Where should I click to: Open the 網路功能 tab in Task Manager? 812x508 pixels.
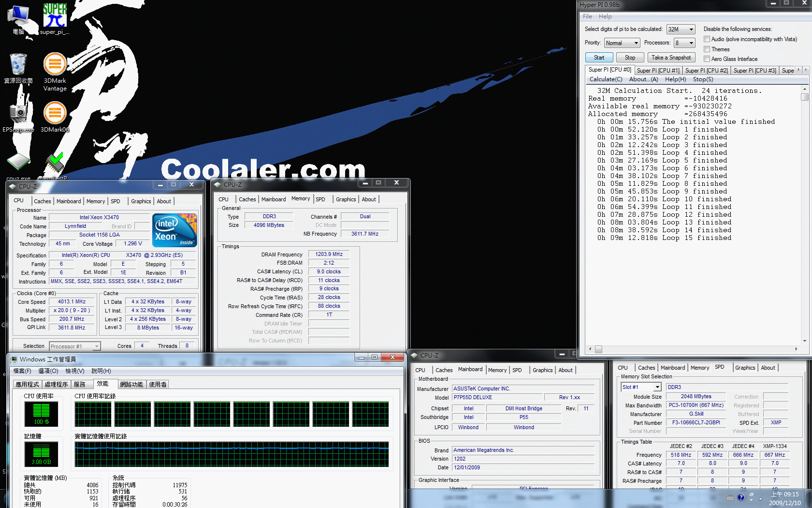point(131,385)
